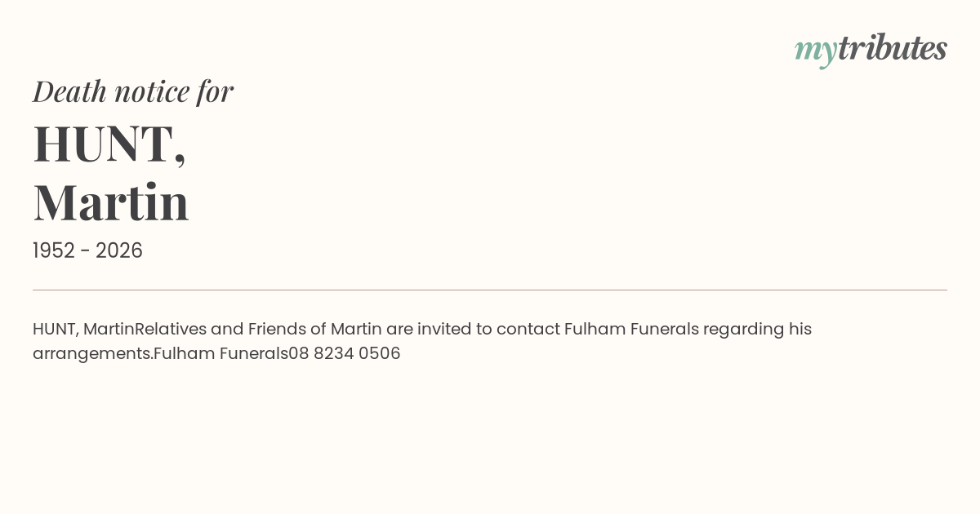Select the large surname heading "HUNT,"
The height and width of the screenshot is (514, 980).
tap(109, 144)
